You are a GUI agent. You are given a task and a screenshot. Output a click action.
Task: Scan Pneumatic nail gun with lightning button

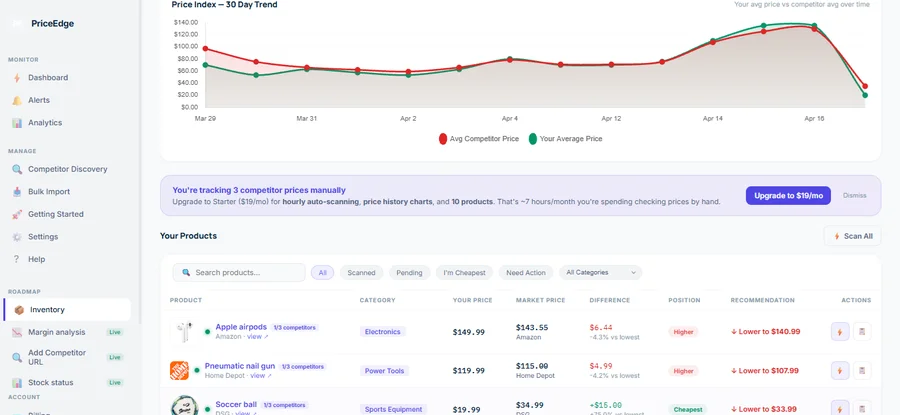(840, 371)
